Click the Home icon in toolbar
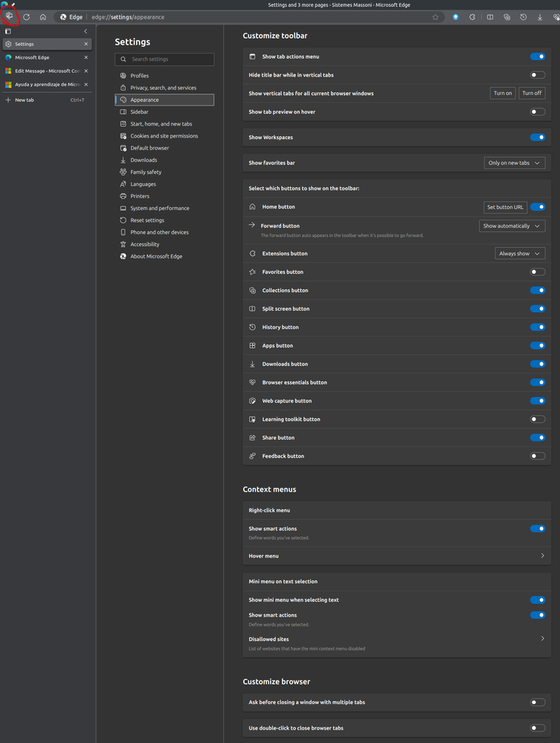The height and width of the screenshot is (743, 560). coord(43,16)
